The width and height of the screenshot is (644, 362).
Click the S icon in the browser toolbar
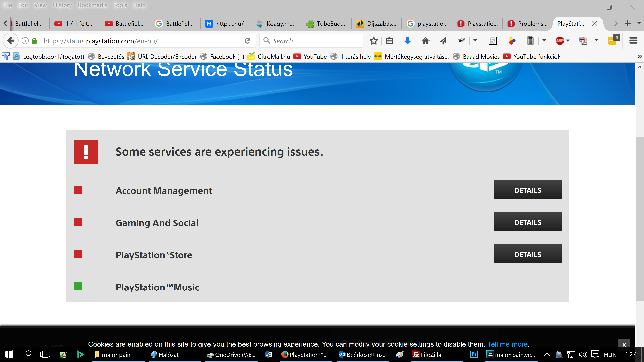click(x=492, y=40)
